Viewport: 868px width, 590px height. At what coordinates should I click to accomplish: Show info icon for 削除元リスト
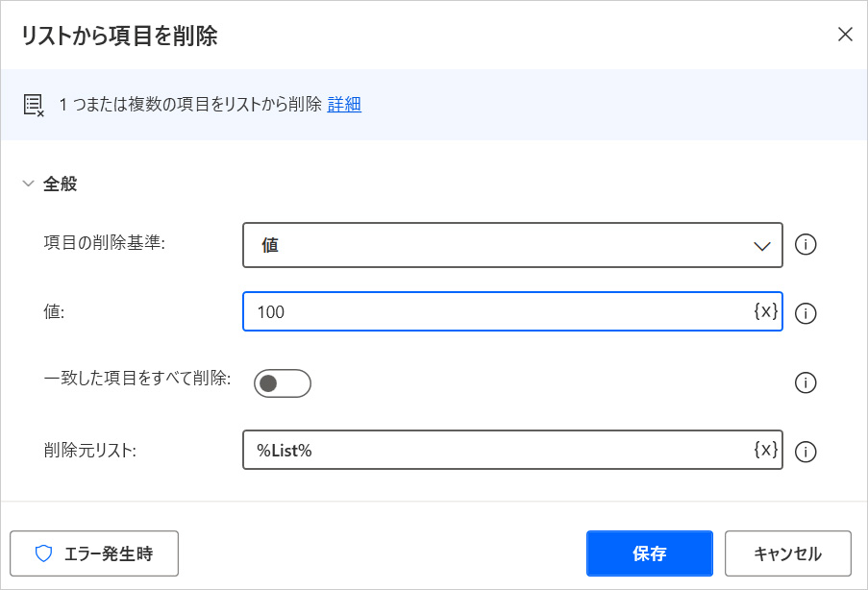click(x=806, y=452)
